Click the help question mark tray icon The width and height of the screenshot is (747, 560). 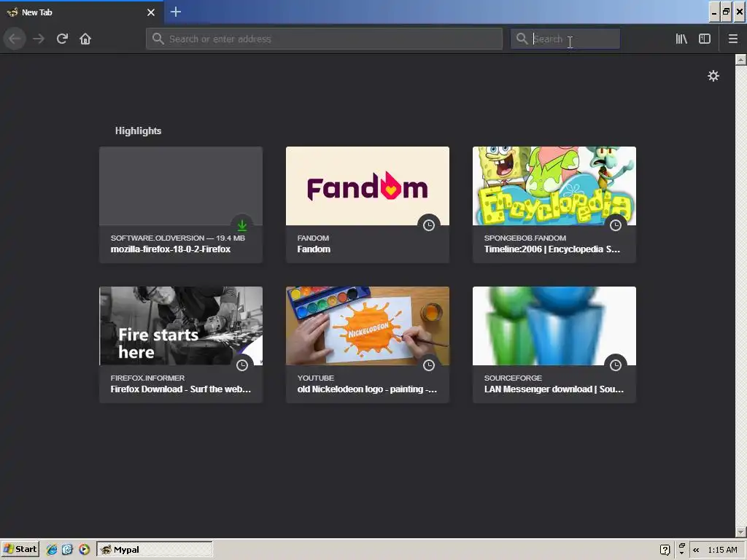[665, 550]
